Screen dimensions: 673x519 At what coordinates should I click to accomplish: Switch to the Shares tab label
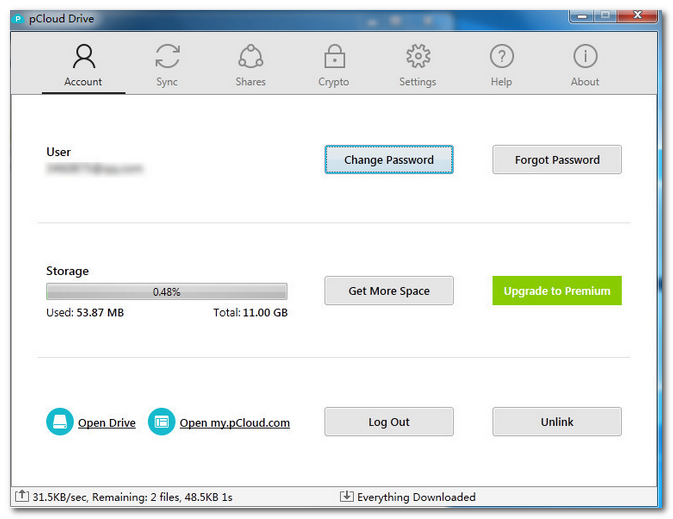pyautogui.click(x=251, y=82)
